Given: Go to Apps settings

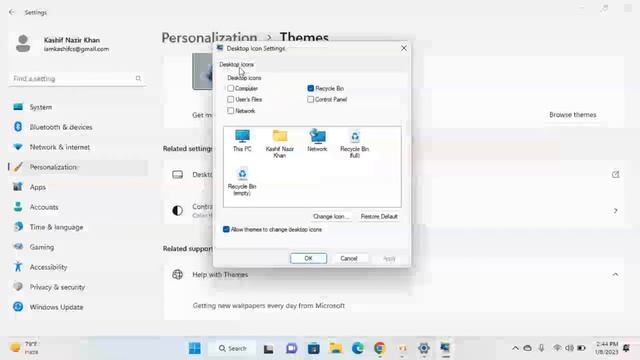Looking at the screenshot, I should tap(78, 187).
